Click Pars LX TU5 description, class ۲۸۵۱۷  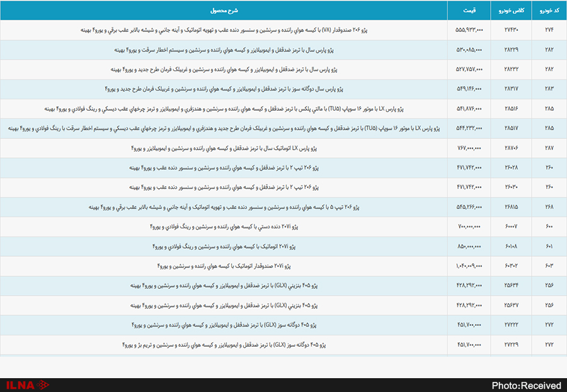coord(224,128)
